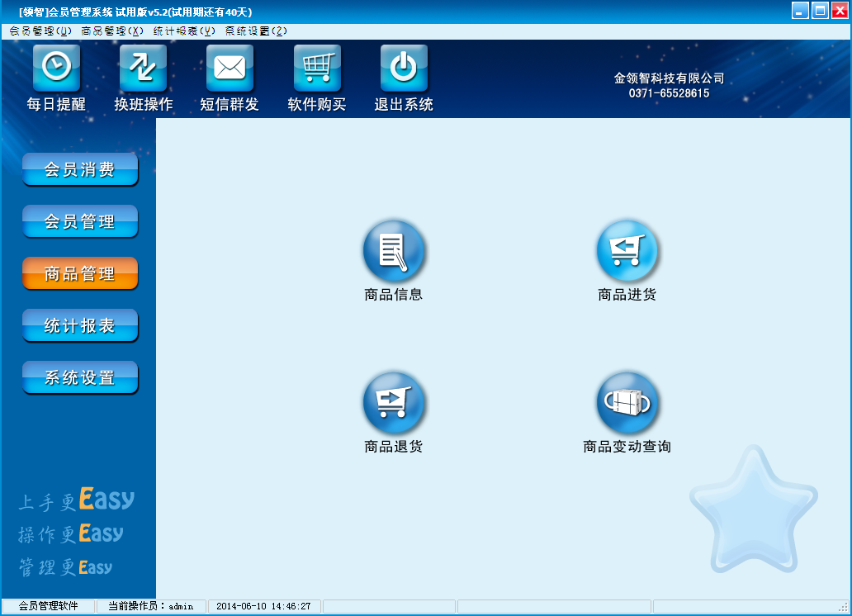The width and height of the screenshot is (852, 616).
Task: Open the 统计报表 sidebar button
Action: pyautogui.click(x=80, y=325)
